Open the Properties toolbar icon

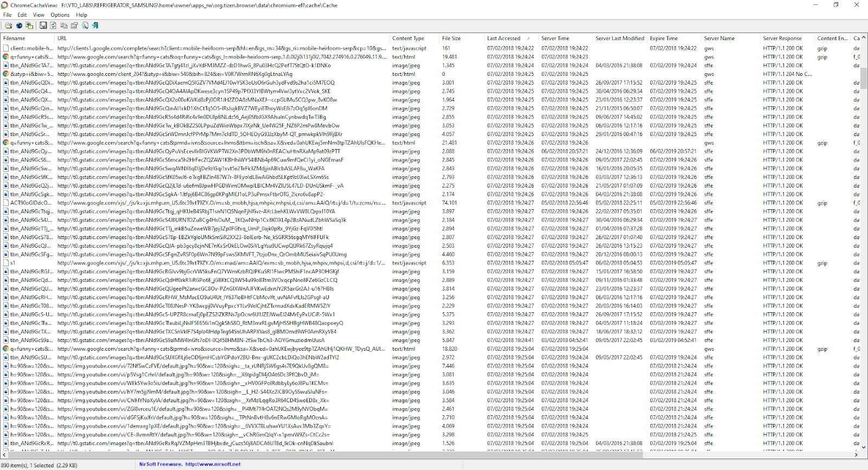[74, 25]
